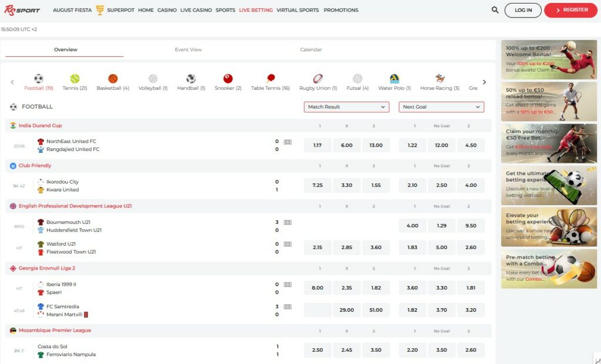This screenshot has height=364, width=601.
Task: Open the NorthEast United FC team name
Action: tap(71, 141)
